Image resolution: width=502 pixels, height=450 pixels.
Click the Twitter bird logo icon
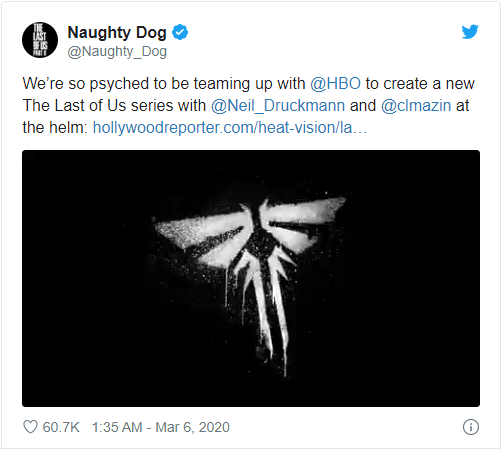pyautogui.click(x=470, y=32)
